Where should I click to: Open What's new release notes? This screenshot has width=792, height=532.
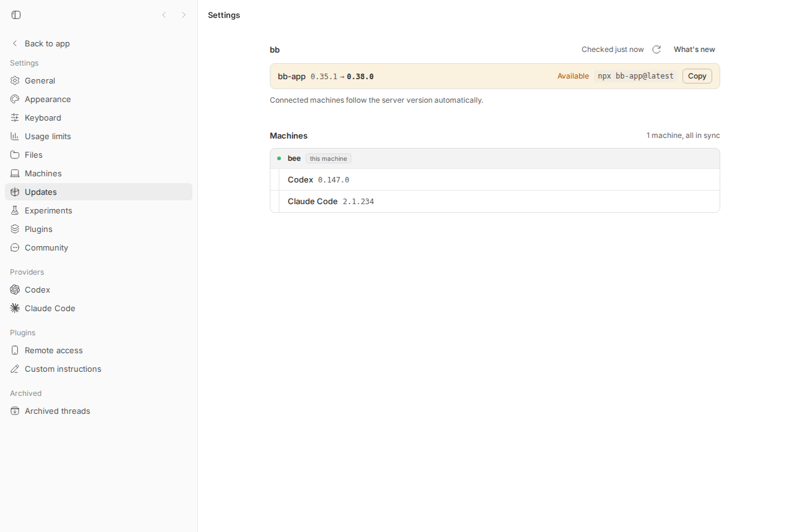[694, 49]
